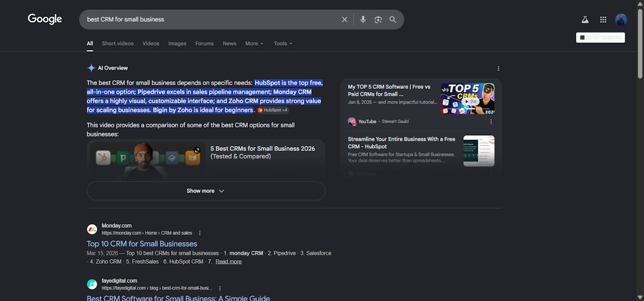
Task: Click the fayedigital.com favicon
Action: [92, 284]
